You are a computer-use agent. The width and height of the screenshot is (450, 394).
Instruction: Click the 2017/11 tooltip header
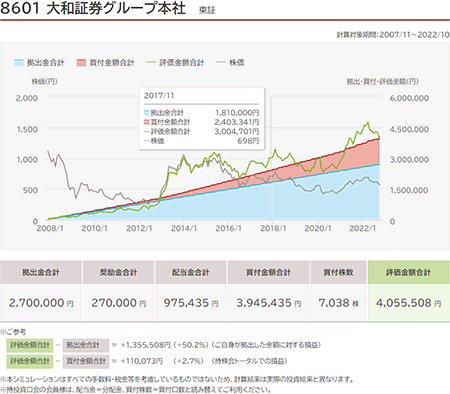click(159, 96)
